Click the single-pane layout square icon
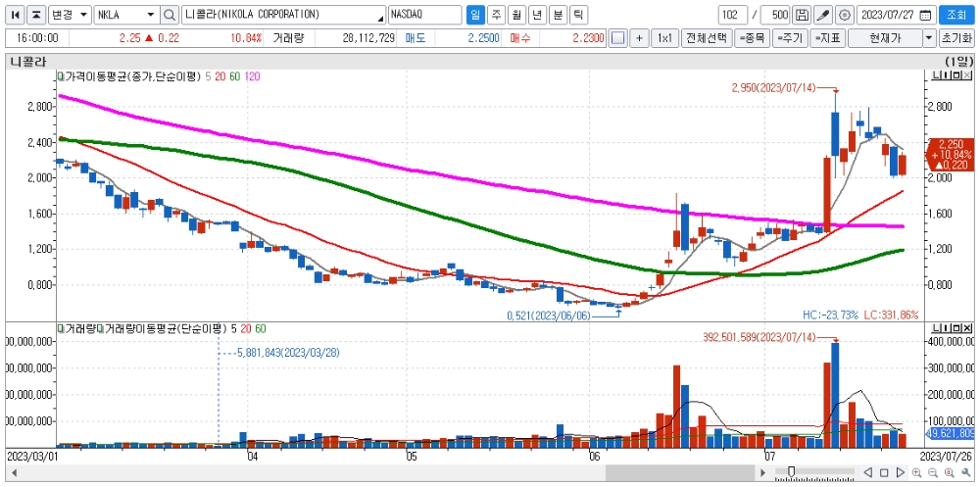 618,38
